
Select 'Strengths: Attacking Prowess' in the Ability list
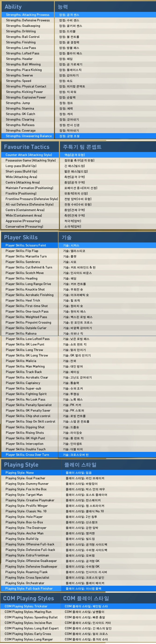click(28, 15)
